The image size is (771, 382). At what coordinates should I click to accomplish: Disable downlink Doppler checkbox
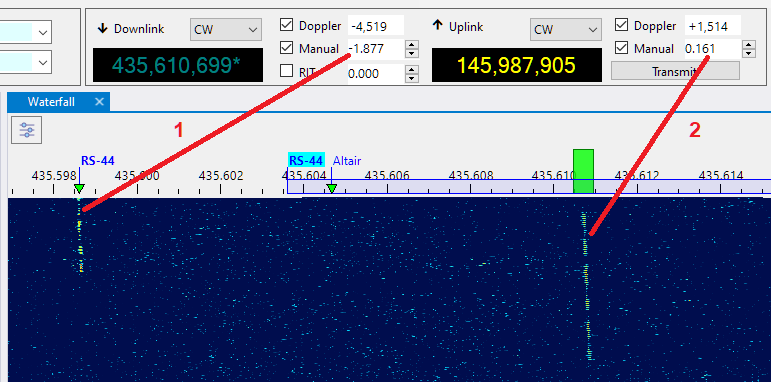click(286, 25)
